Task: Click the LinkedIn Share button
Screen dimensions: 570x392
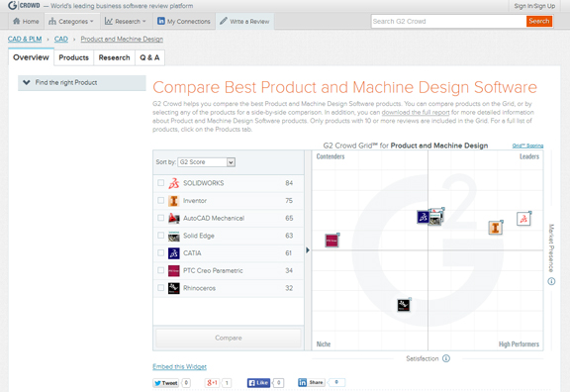Action: click(311, 382)
